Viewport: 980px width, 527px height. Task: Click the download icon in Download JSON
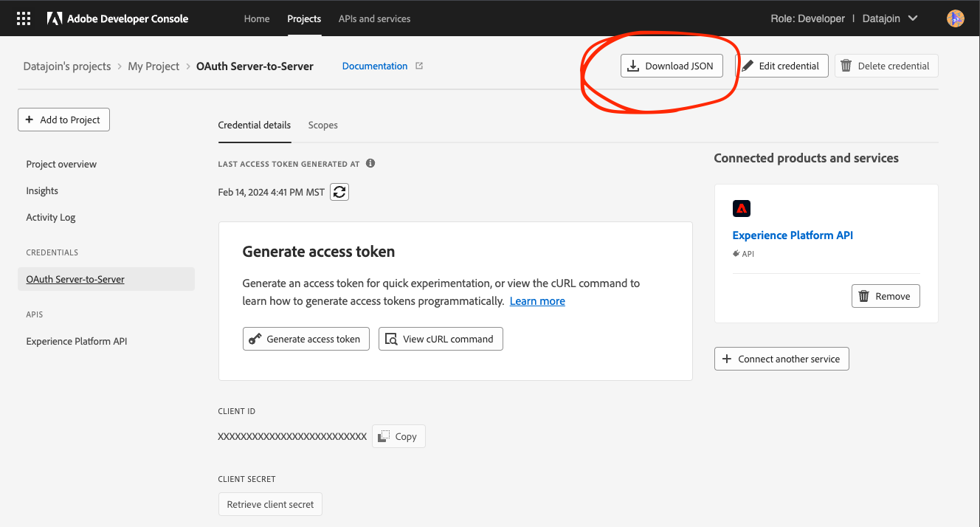pyautogui.click(x=633, y=66)
